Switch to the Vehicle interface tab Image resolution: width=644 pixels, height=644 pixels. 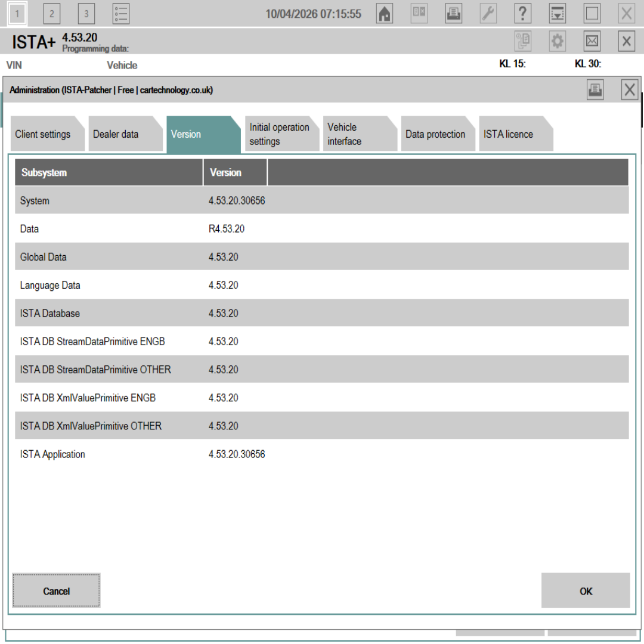(x=360, y=134)
